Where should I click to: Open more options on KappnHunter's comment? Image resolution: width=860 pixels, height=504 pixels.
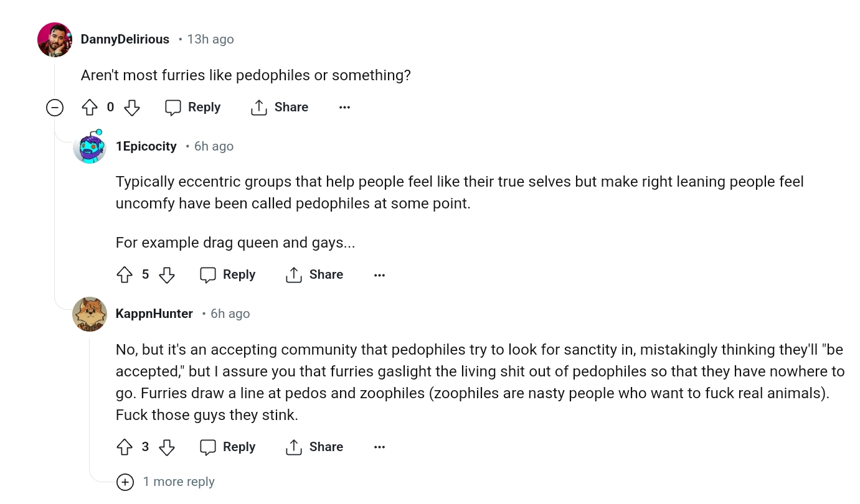(x=379, y=447)
